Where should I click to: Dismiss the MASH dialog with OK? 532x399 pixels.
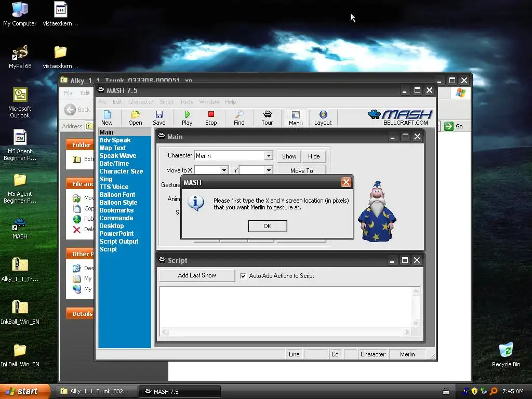pos(268,226)
